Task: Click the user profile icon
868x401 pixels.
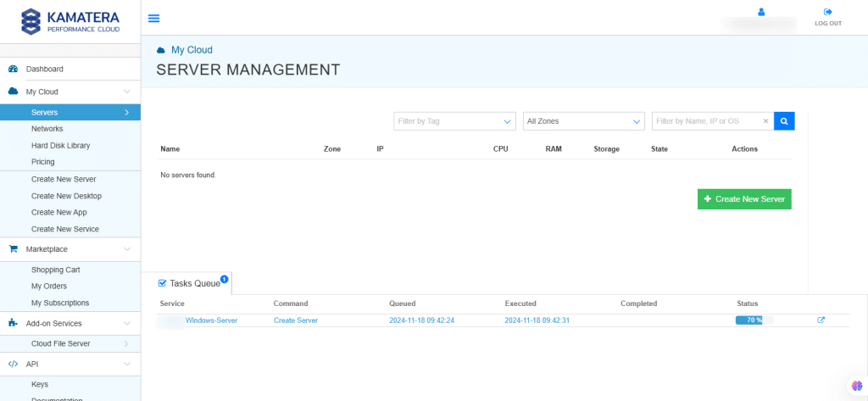Action: pyautogui.click(x=761, y=12)
